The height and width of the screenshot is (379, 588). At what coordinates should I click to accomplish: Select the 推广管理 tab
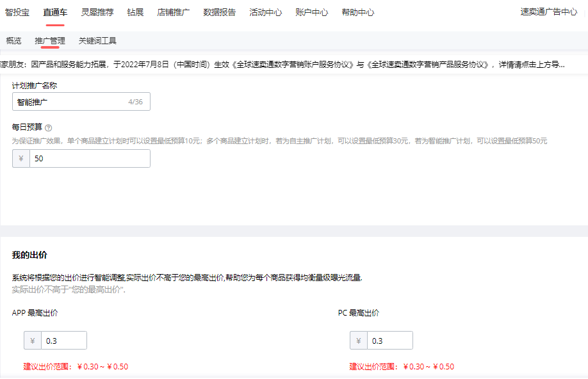pyautogui.click(x=49, y=40)
